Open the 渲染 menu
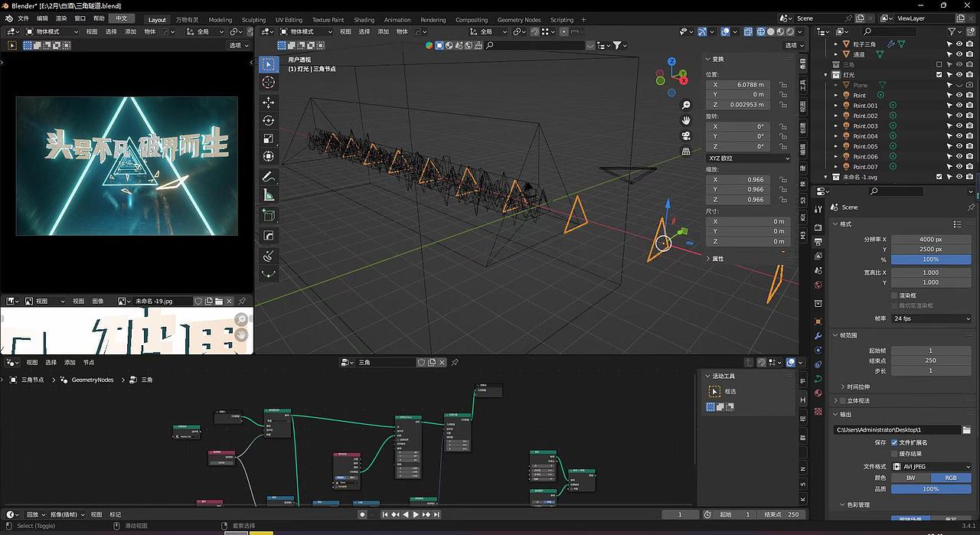This screenshot has width=980, height=535. click(x=61, y=18)
